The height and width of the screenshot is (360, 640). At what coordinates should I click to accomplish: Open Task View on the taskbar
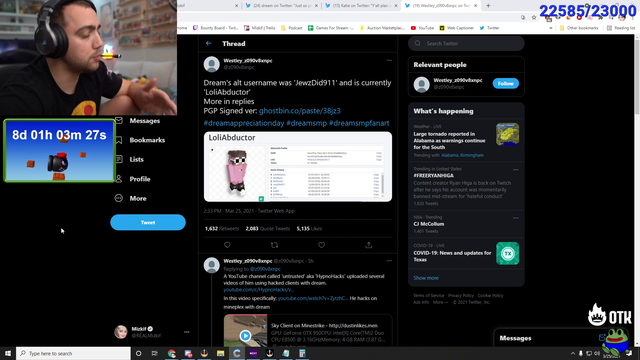point(155,353)
